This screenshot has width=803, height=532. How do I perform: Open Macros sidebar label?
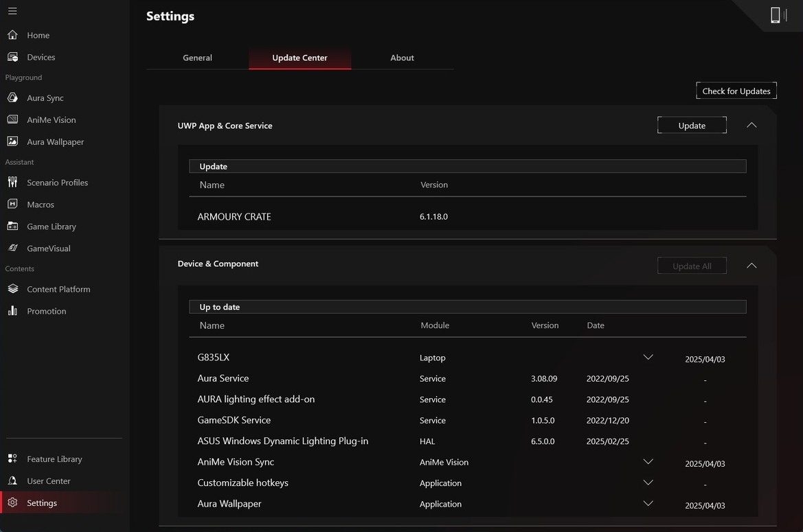pyautogui.click(x=41, y=205)
